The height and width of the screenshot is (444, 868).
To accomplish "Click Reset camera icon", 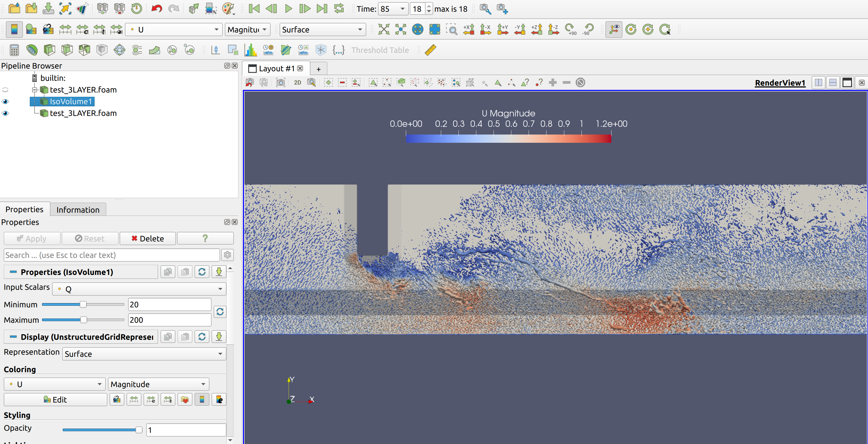I will click(384, 30).
